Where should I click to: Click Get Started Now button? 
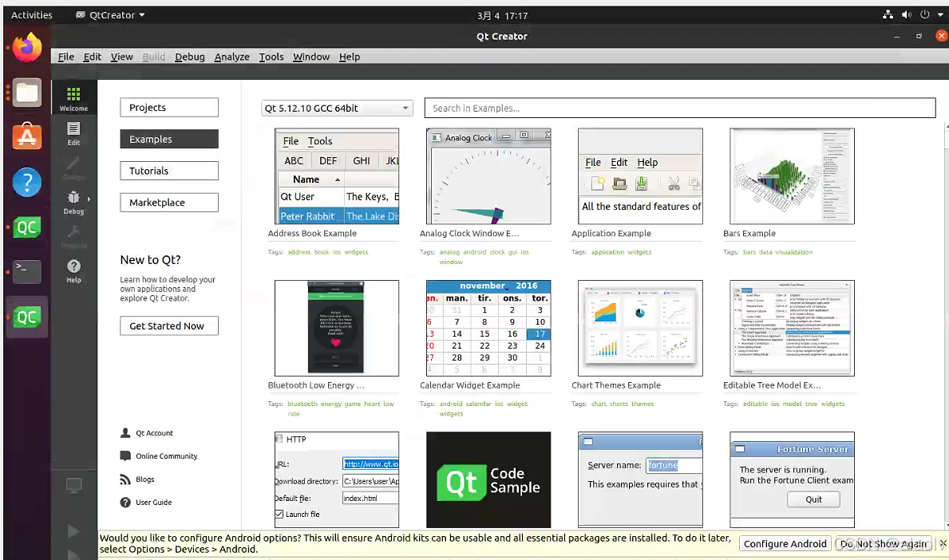pos(169,326)
